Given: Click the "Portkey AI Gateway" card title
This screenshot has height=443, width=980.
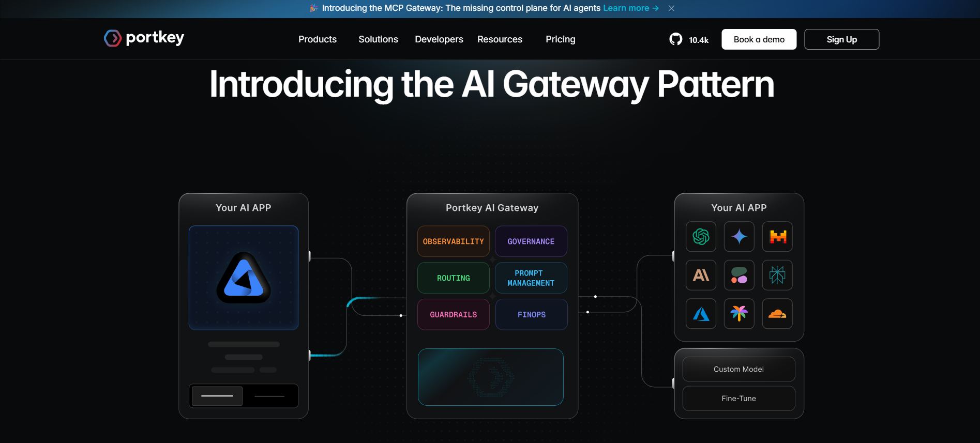Looking at the screenshot, I should click(492, 208).
